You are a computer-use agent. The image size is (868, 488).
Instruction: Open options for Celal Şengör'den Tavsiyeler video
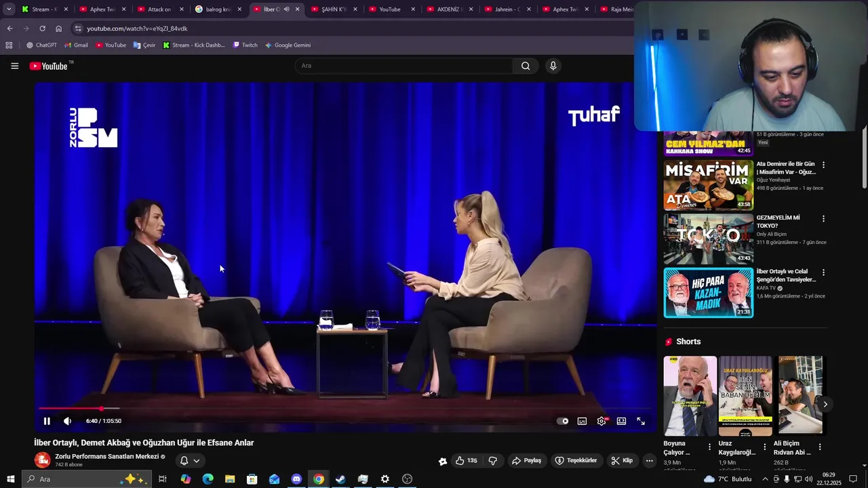823,272
